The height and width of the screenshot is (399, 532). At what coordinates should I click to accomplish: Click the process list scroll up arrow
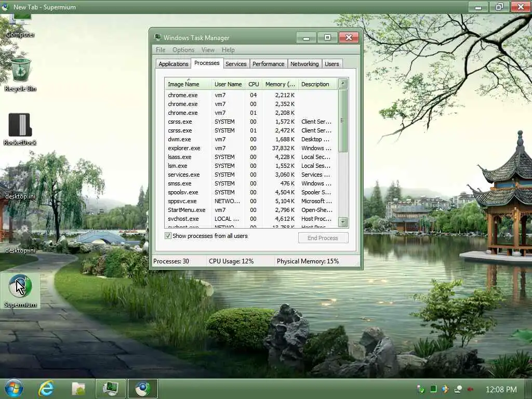tap(343, 84)
